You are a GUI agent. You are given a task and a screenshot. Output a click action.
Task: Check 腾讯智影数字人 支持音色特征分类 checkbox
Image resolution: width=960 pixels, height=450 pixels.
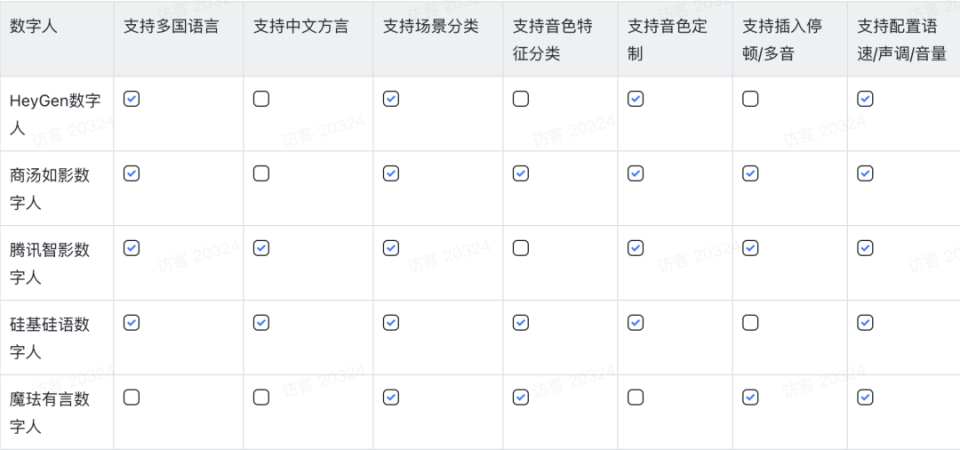coord(521,248)
